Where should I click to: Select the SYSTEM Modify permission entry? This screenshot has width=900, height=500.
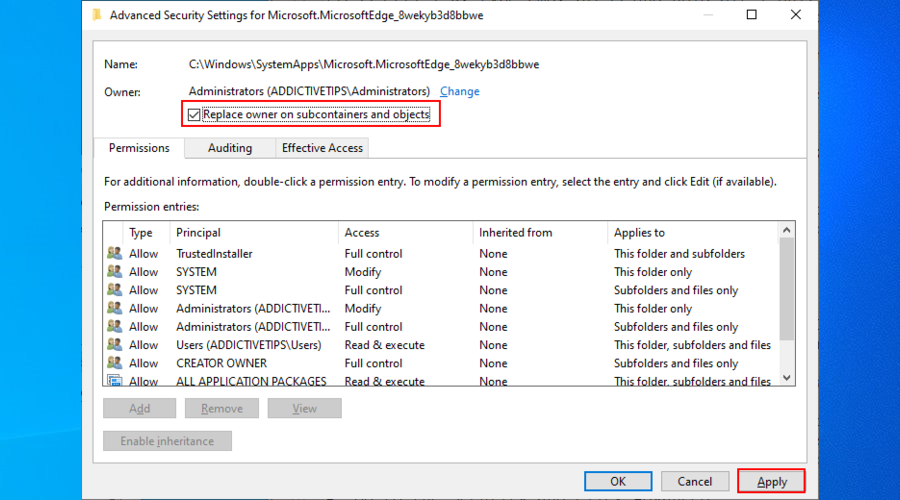(441, 272)
